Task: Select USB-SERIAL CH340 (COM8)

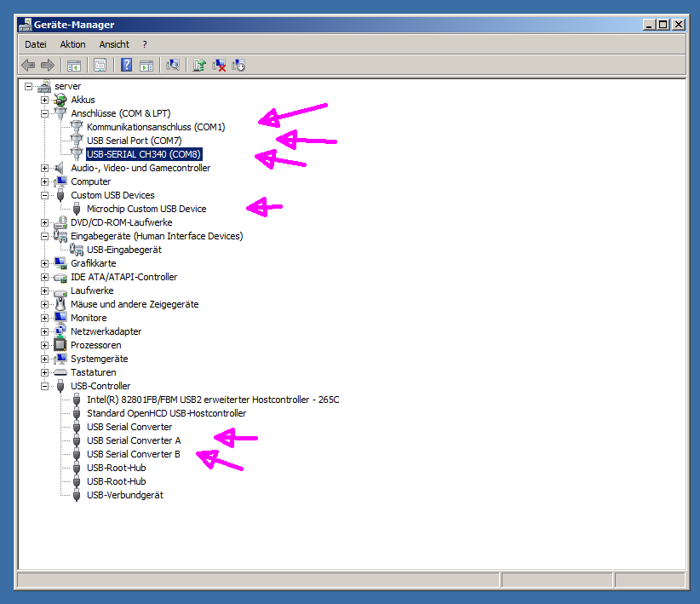Action: [144, 154]
